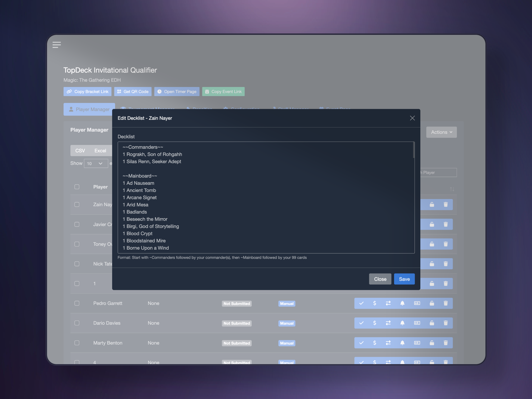Check the Pedro Garrett row checkbox

[x=77, y=303]
